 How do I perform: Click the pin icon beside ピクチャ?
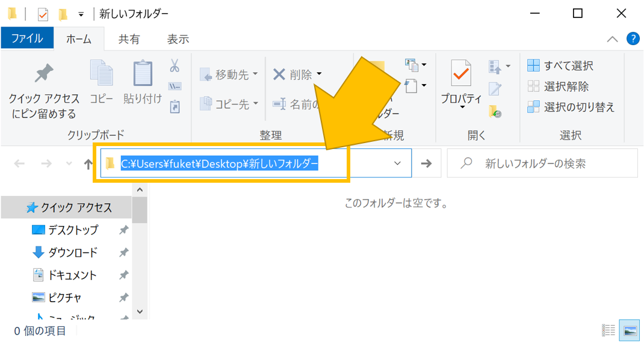123,297
